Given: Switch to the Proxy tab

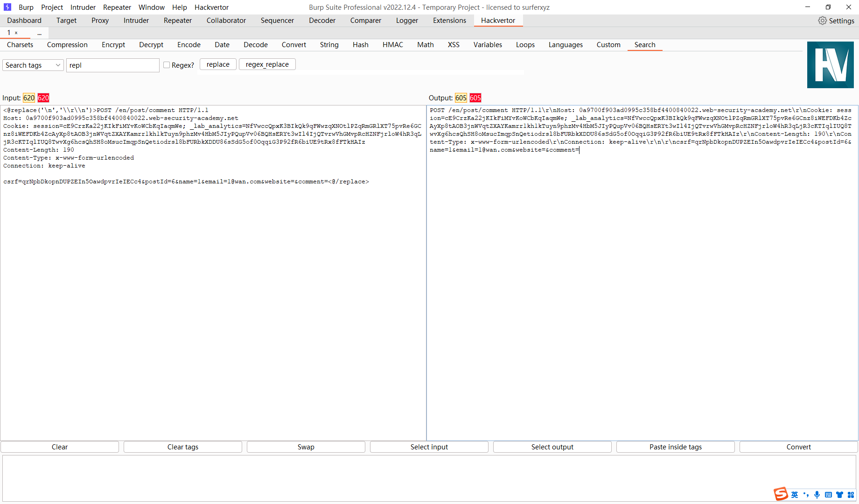Looking at the screenshot, I should (100, 21).
